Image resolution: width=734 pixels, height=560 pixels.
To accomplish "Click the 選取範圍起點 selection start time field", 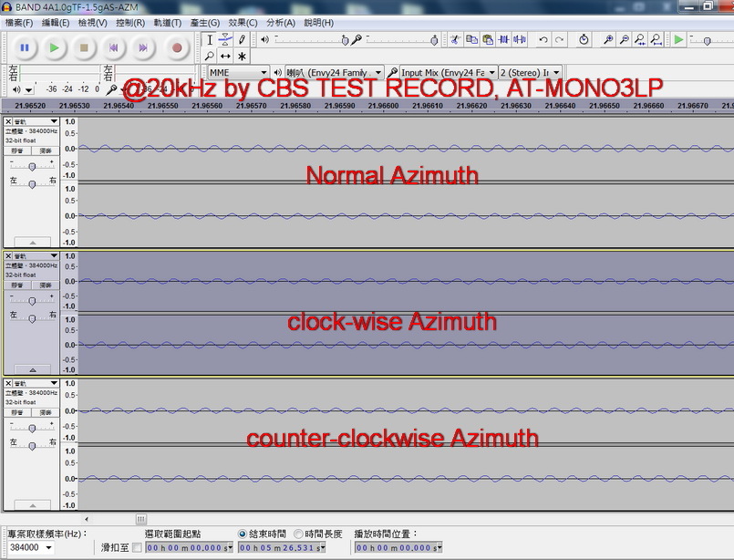I will (189, 547).
